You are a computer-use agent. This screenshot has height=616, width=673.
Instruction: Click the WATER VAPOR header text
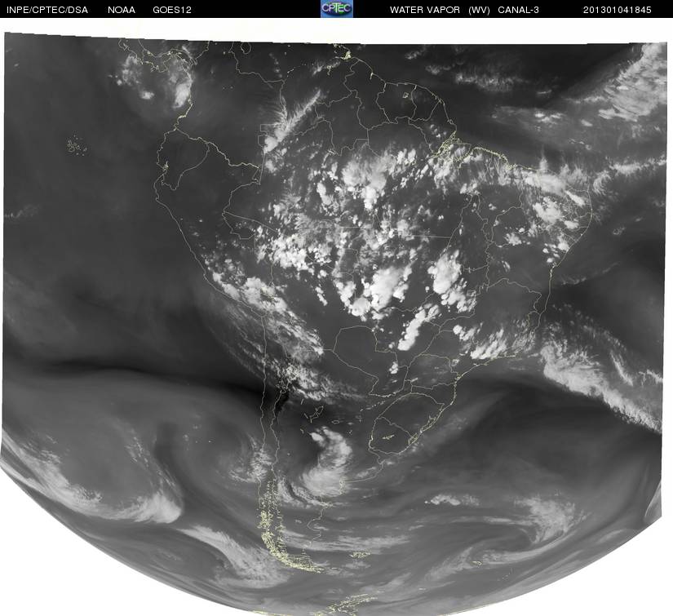click(425, 10)
